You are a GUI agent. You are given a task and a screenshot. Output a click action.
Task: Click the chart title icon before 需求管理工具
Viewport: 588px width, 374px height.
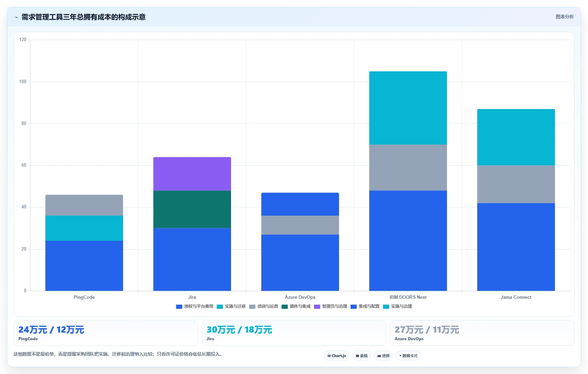coord(16,17)
